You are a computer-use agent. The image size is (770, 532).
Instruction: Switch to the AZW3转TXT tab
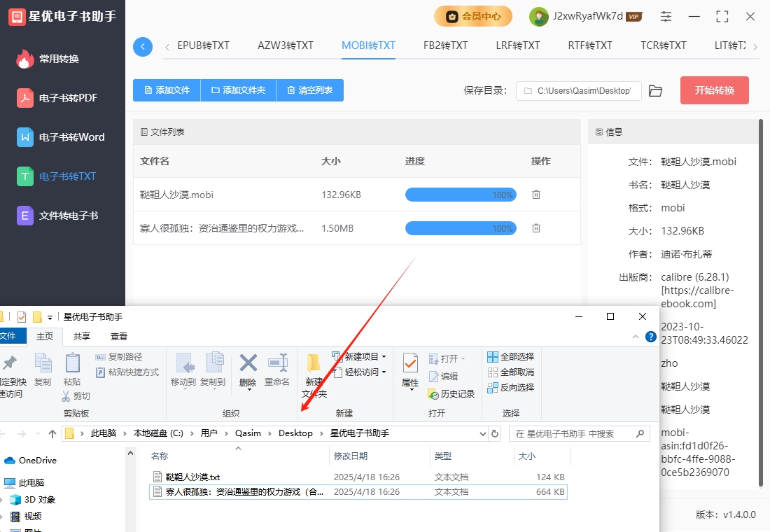click(286, 45)
